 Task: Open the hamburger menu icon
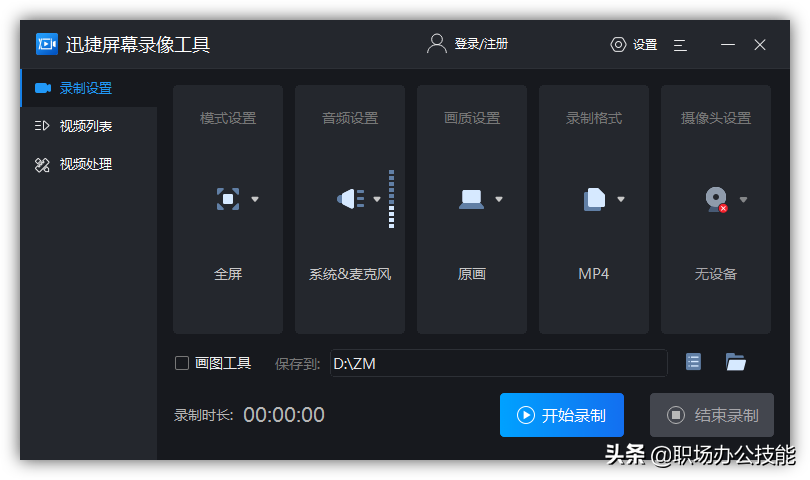680,45
